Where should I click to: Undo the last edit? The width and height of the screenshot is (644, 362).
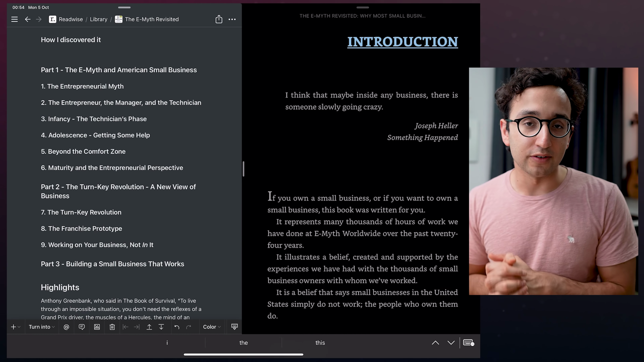[x=177, y=327]
